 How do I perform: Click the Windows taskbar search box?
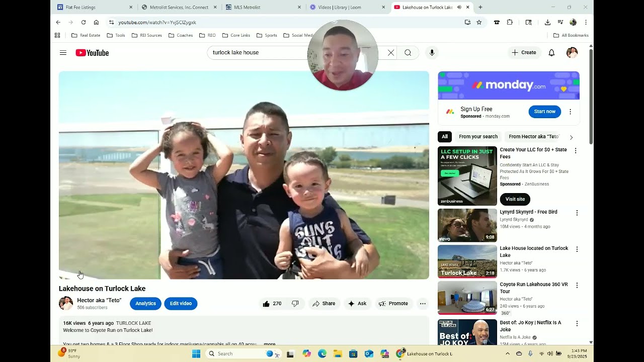coord(244,353)
